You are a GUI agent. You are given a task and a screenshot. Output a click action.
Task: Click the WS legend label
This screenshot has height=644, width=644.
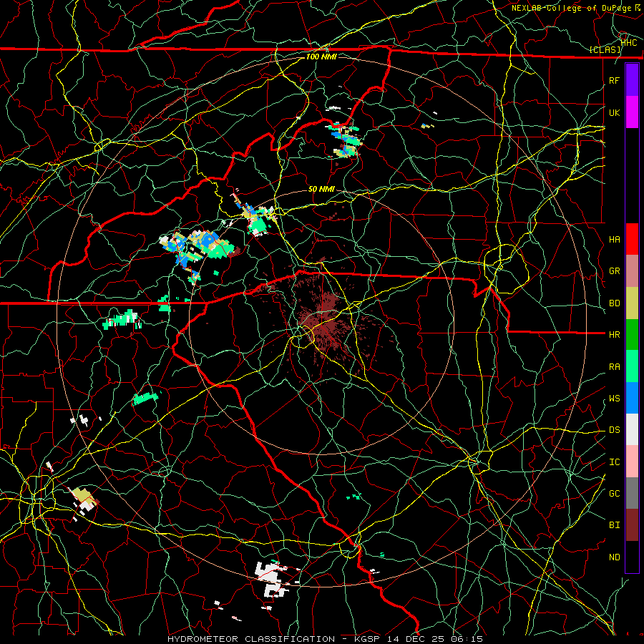click(x=614, y=399)
